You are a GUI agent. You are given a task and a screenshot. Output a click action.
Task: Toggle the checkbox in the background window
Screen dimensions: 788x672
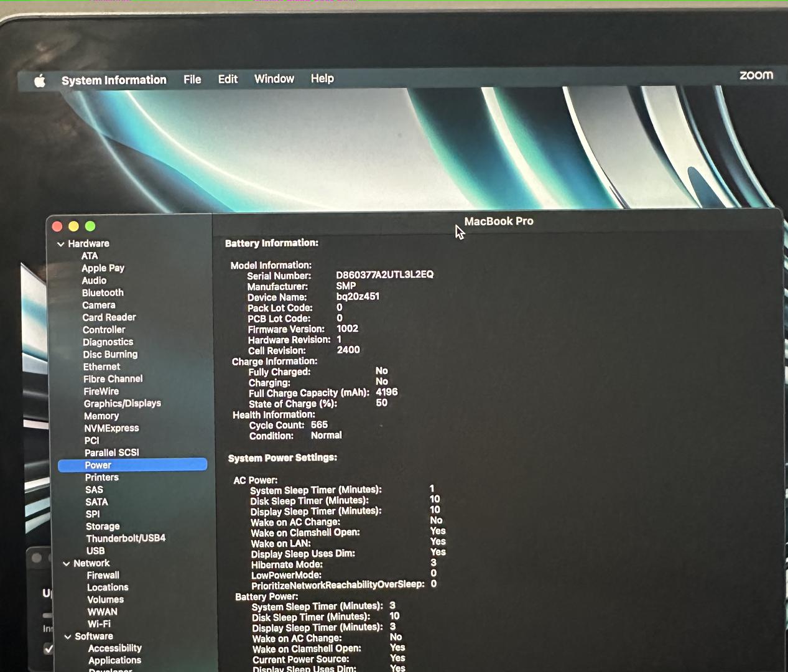click(x=49, y=649)
